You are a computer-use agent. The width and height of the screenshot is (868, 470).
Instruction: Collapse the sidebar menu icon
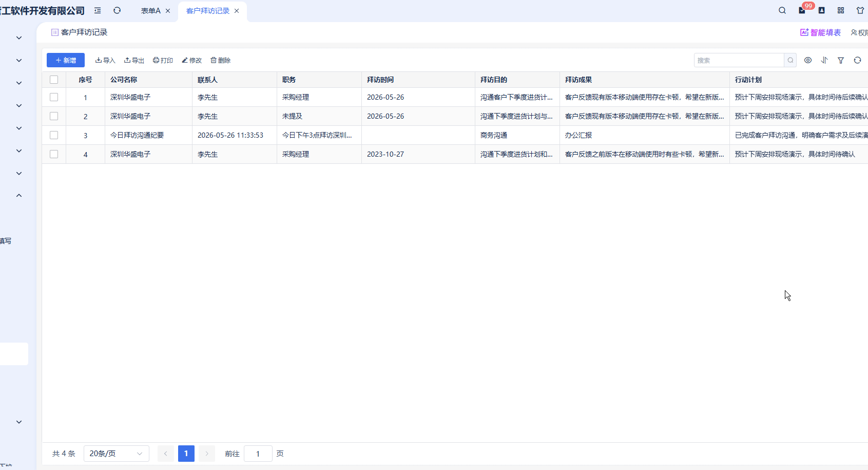click(x=98, y=10)
